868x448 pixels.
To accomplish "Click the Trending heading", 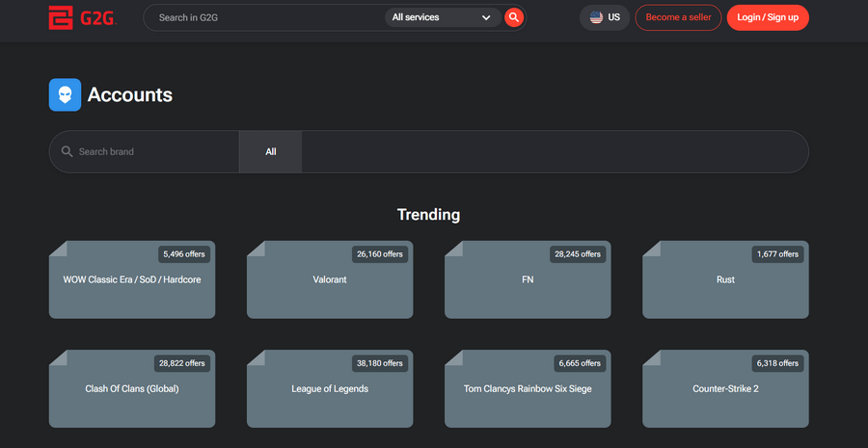I will (428, 215).
